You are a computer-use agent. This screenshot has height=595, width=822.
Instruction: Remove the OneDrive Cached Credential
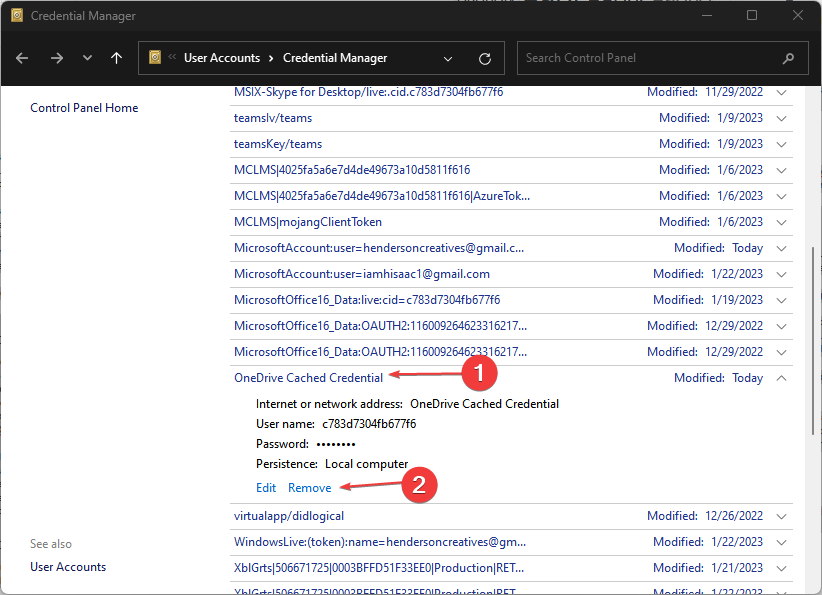[x=309, y=488]
